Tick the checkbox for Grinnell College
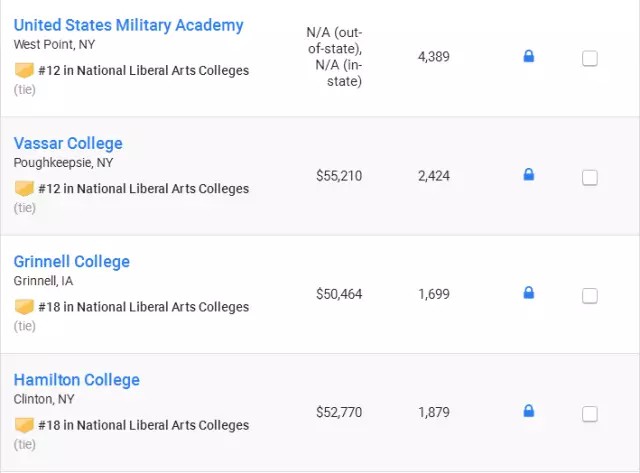The width and height of the screenshot is (640, 473). click(590, 295)
